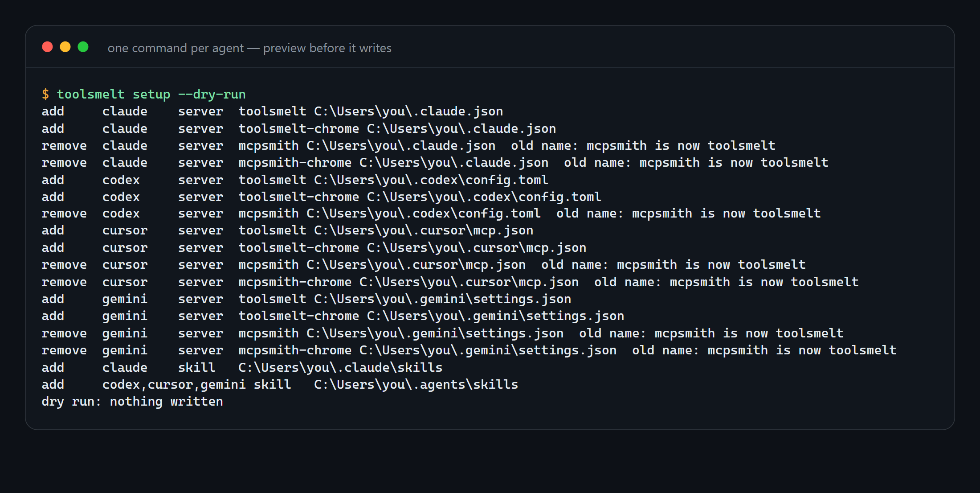Click the first add claude toolsmelt line
The width and height of the screenshot is (980, 493).
tap(272, 111)
